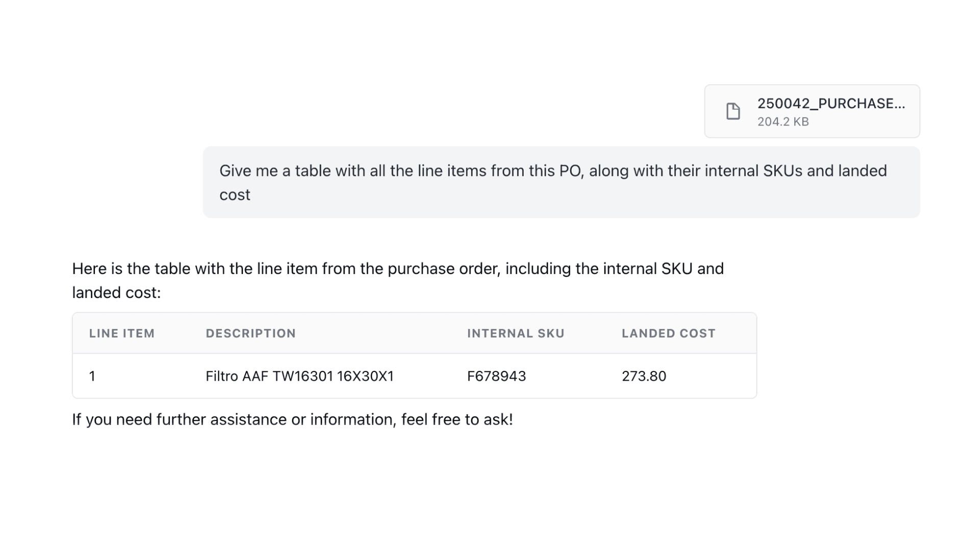Click 'purchase order' in the assistant response
Viewport: 980px width, 551px height.
pos(443,269)
